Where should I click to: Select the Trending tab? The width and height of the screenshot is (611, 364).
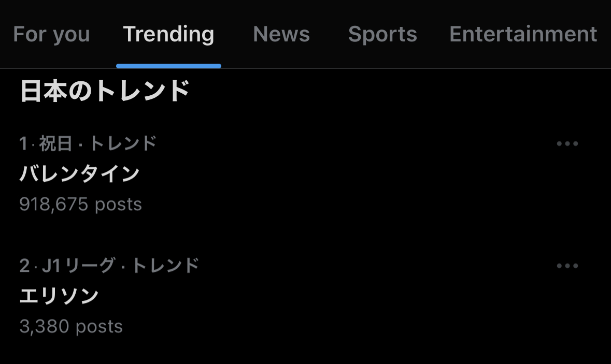coord(168,35)
